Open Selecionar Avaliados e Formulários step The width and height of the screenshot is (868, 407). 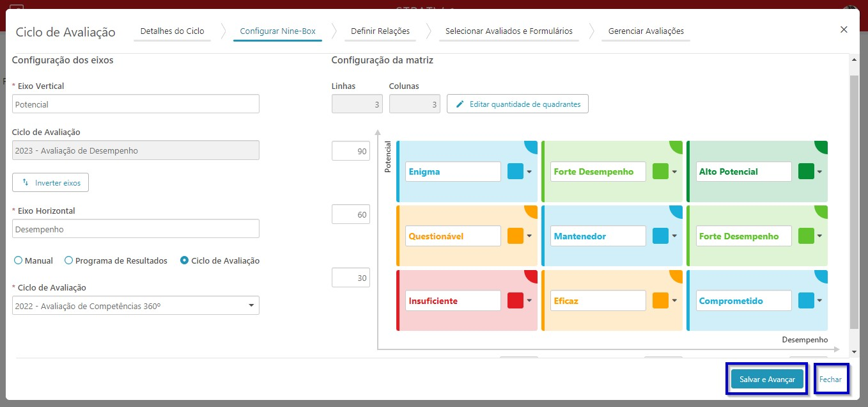[509, 31]
